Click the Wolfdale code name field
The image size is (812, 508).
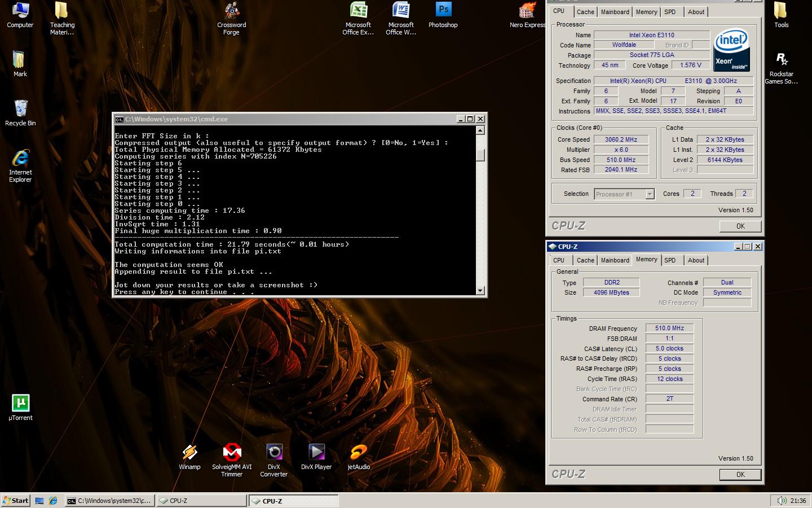(624, 45)
